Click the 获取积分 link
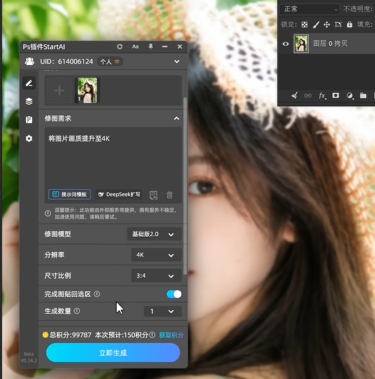This screenshot has height=379, width=375. pos(171,335)
